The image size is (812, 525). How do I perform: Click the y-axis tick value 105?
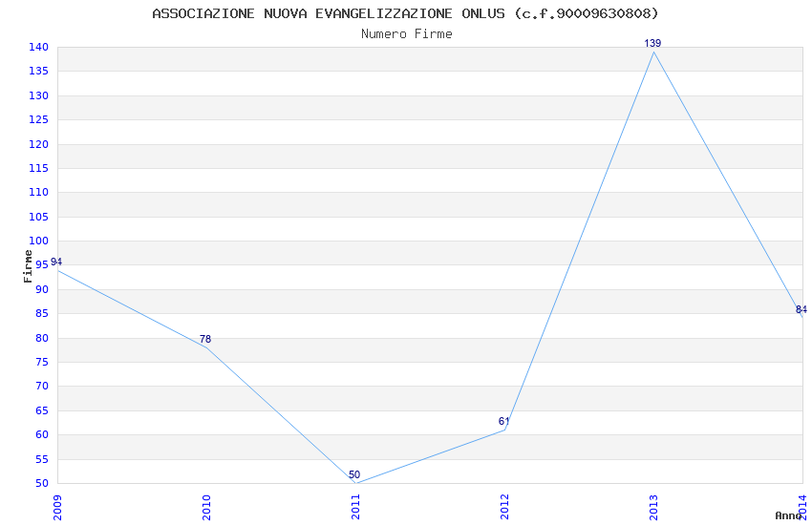click(x=39, y=217)
